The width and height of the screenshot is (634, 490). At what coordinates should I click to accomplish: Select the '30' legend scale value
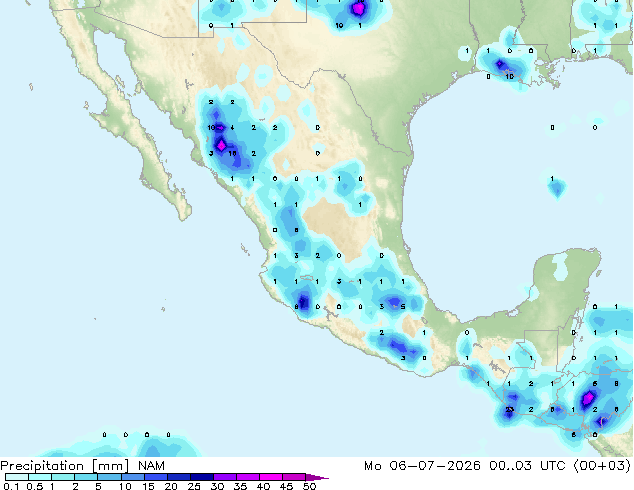[217, 486]
